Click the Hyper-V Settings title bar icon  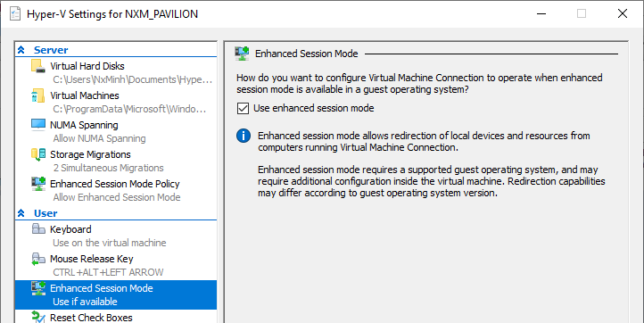click(x=15, y=13)
